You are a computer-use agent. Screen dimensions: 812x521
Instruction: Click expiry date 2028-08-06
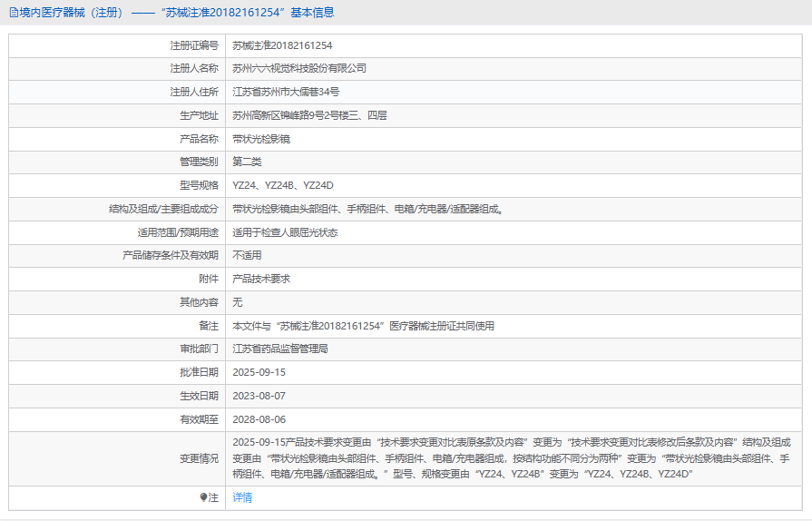click(259, 419)
